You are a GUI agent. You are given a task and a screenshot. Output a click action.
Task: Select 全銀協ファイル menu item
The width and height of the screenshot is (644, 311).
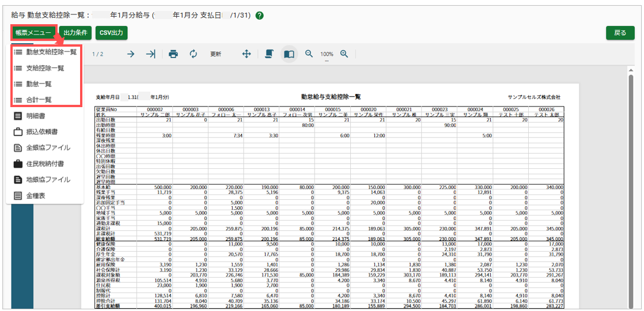pos(45,147)
